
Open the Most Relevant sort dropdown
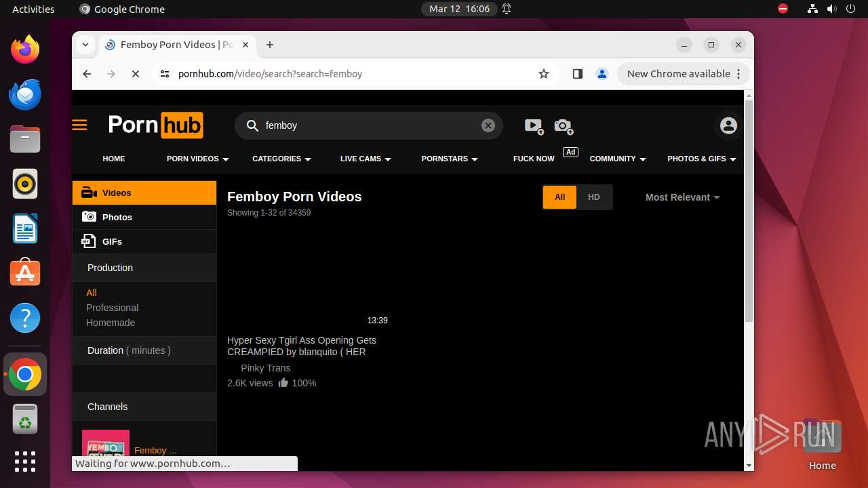click(682, 197)
